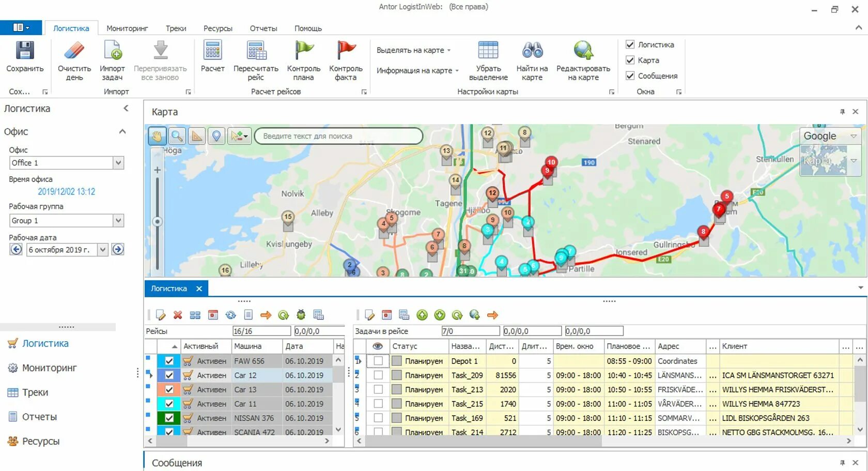Run the Расчет calculation icon
Viewport: 868px width, 471px height.
point(212,50)
